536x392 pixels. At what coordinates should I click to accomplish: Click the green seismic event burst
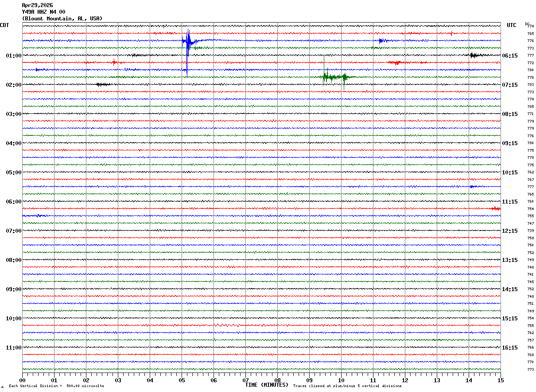coord(333,77)
